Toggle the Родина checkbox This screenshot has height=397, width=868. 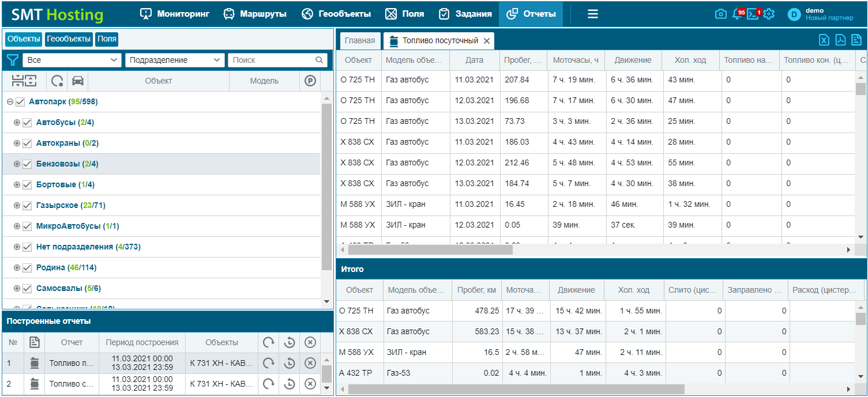point(27,268)
